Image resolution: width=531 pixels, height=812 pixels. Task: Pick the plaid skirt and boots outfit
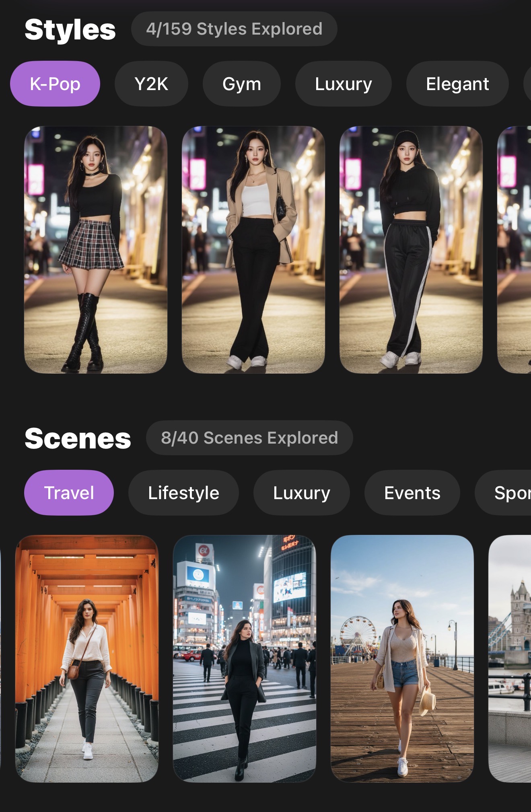(x=96, y=250)
